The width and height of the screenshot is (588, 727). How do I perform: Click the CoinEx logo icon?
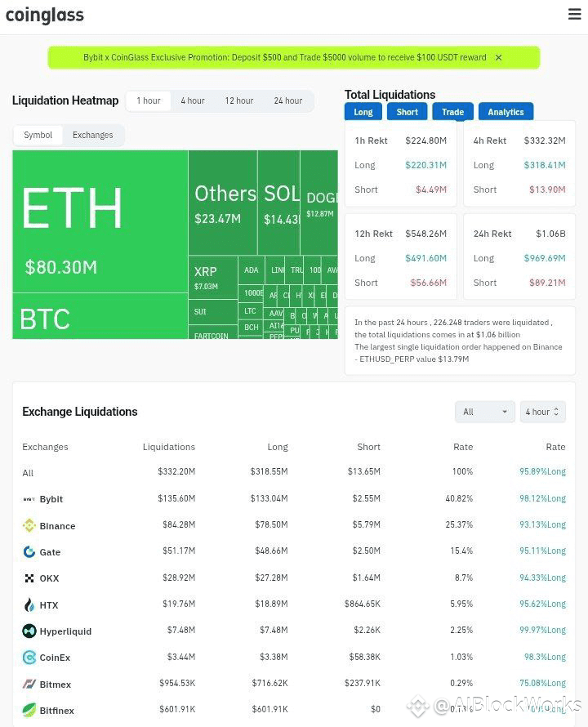pyautogui.click(x=29, y=658)
